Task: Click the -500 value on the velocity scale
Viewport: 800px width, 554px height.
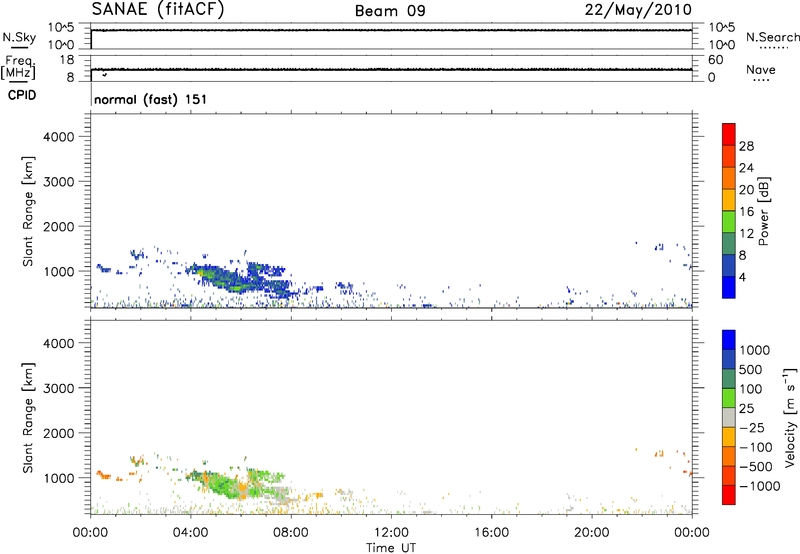Action: coord(755,467)
